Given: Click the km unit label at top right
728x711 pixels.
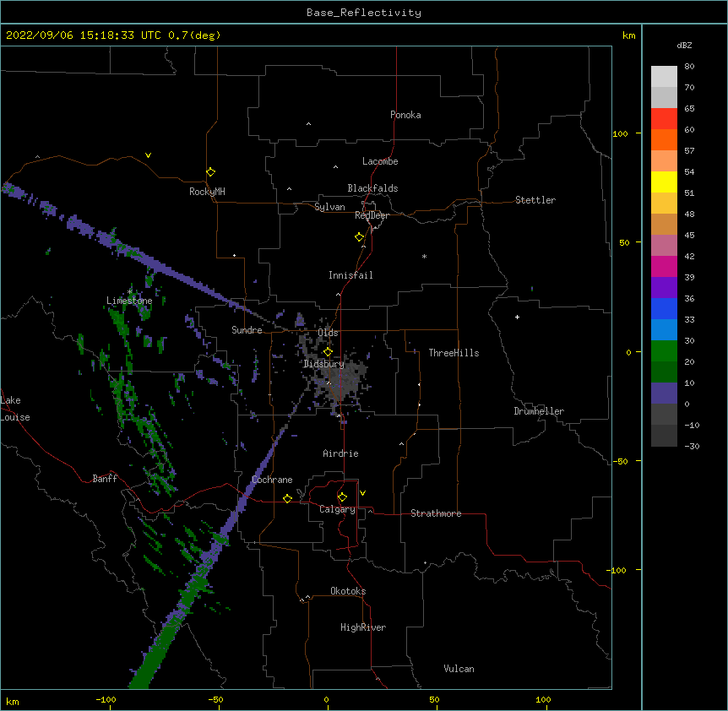Looking at the screenshot, I should (629, 35).
